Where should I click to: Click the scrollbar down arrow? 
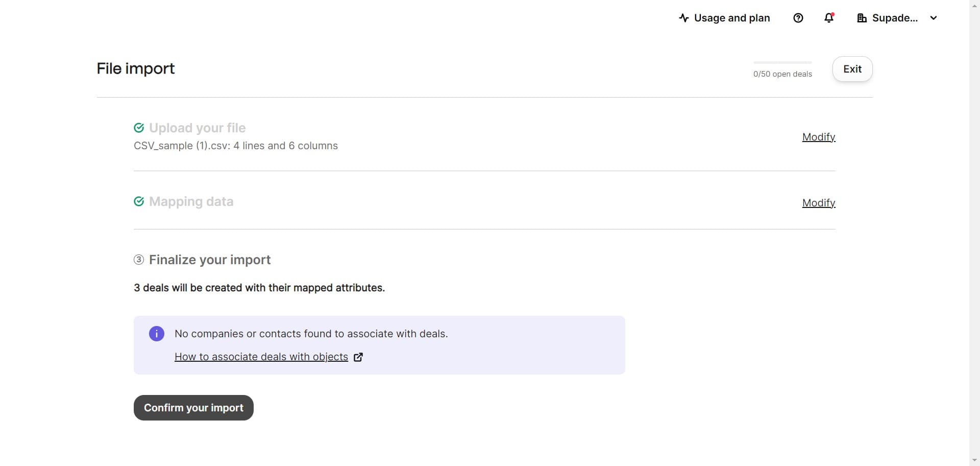[x=974, y=461]
